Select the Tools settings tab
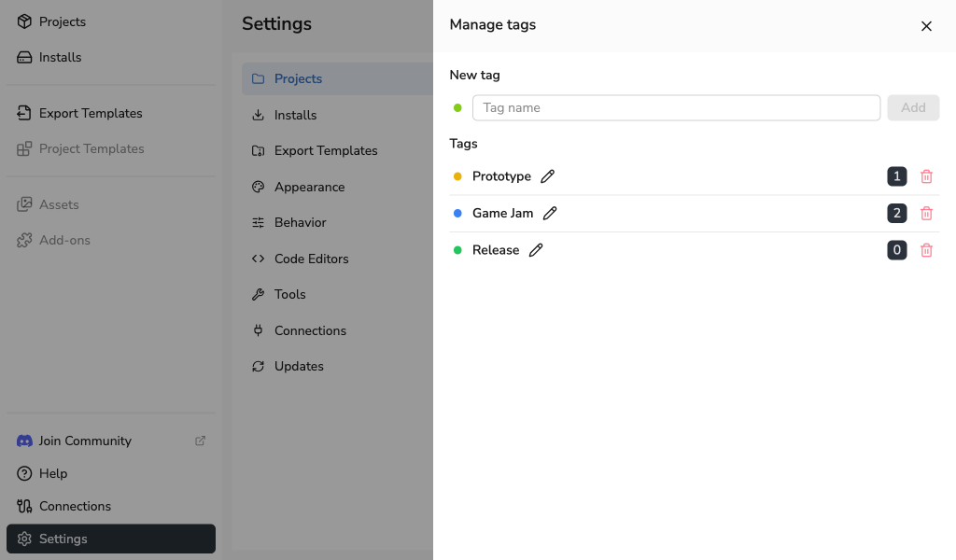956x560 pixels. pos(337,294)
